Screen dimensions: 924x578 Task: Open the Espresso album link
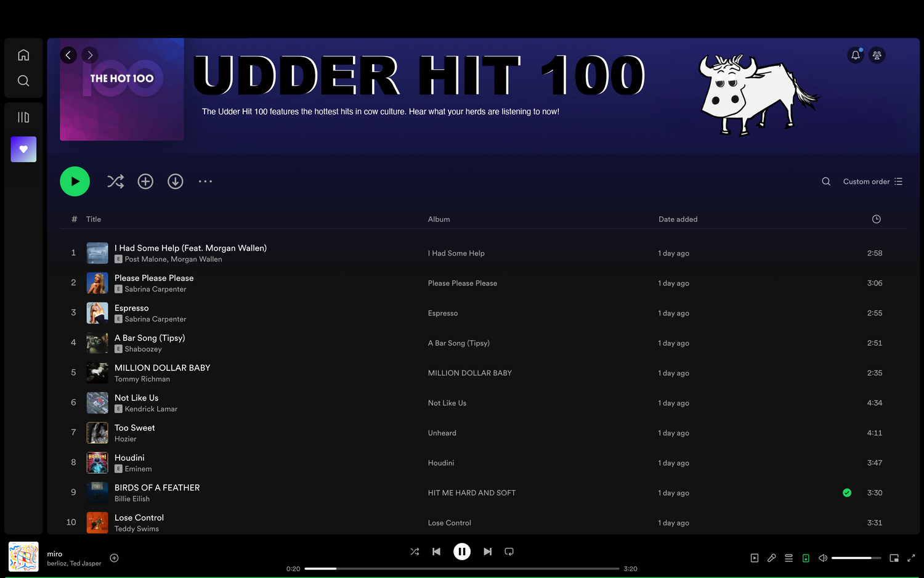pyautogui.click(x=443, y=313)
